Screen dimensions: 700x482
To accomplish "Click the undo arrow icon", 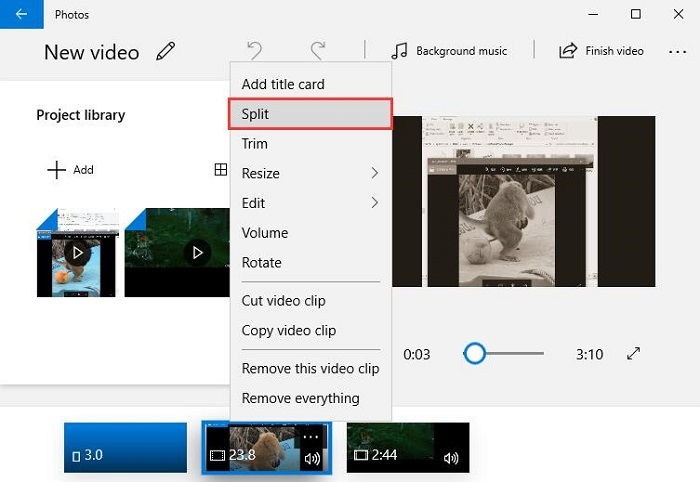I will [x=255, y=51].
